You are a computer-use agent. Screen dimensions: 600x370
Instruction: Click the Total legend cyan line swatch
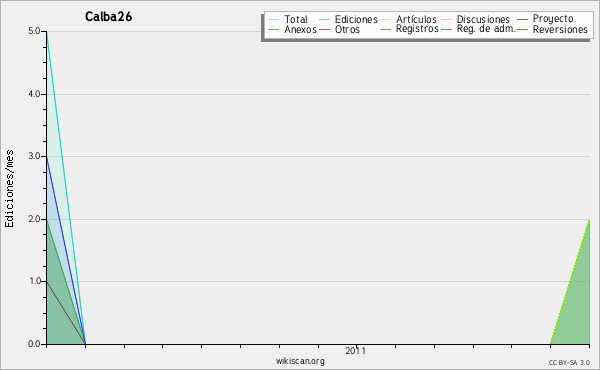point(274,20)
